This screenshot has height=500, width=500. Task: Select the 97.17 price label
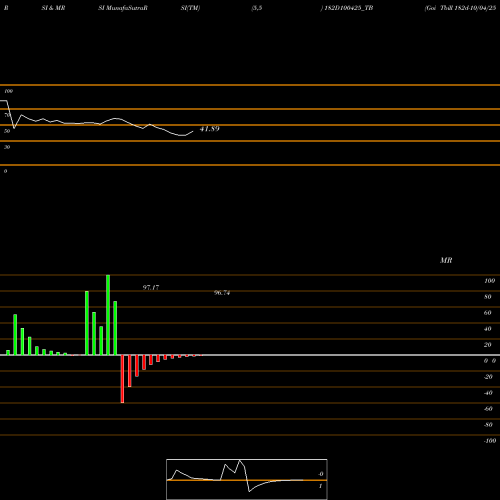tap(151, 287)
